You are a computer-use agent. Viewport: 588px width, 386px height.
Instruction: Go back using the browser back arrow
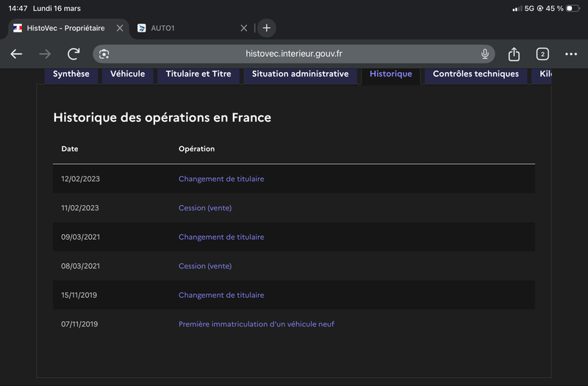[x=16, y=54]
